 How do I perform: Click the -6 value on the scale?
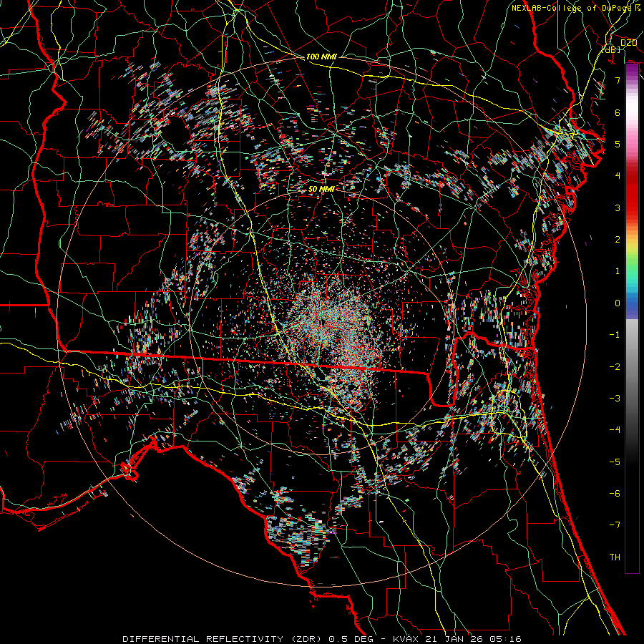point(615,494)
